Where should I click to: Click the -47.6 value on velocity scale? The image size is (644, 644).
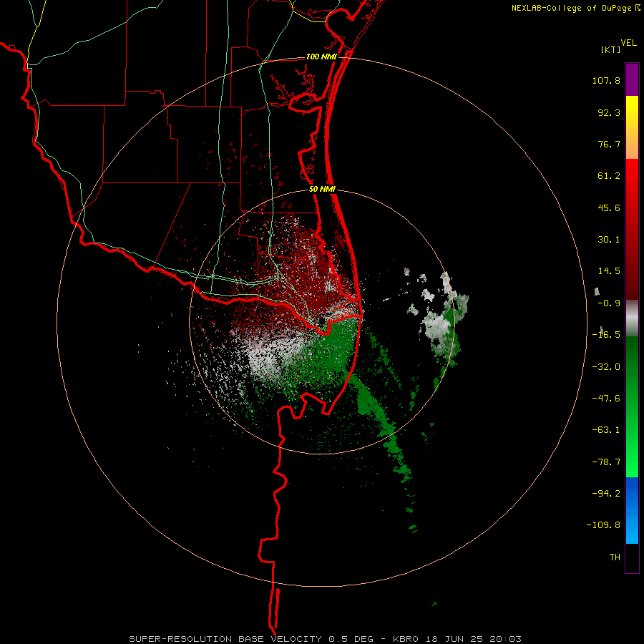606,399
